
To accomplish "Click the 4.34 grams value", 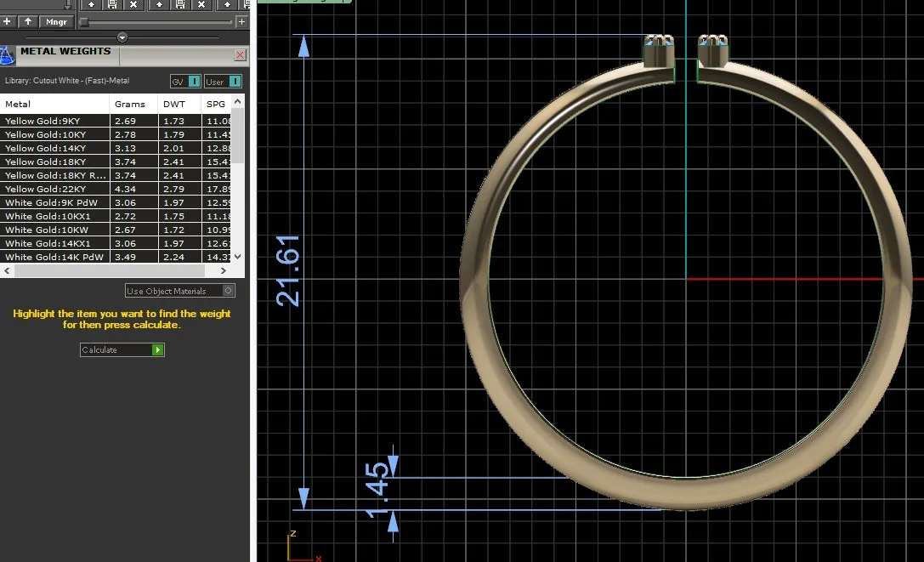I will tap(126, 190).
